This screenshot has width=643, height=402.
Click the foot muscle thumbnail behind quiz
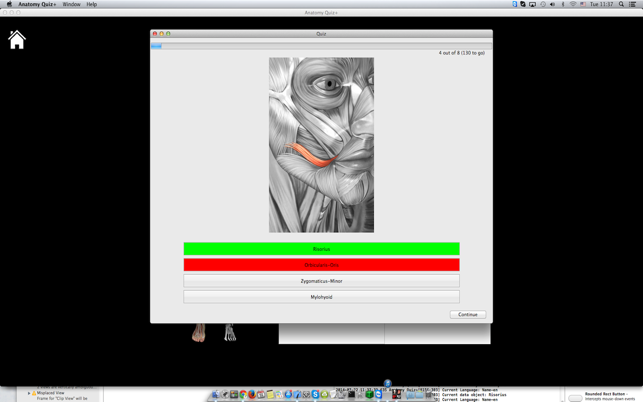[199, 333]
